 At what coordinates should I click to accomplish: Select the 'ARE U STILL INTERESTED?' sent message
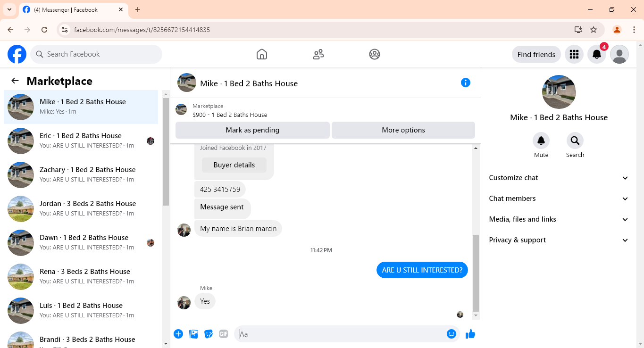(422, 270)
